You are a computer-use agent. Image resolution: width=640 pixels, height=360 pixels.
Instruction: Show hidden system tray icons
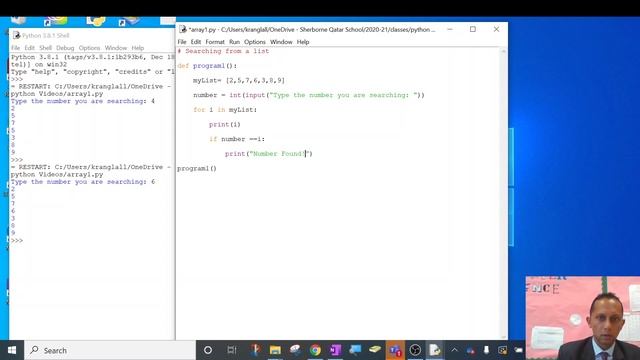click(454, 350)
